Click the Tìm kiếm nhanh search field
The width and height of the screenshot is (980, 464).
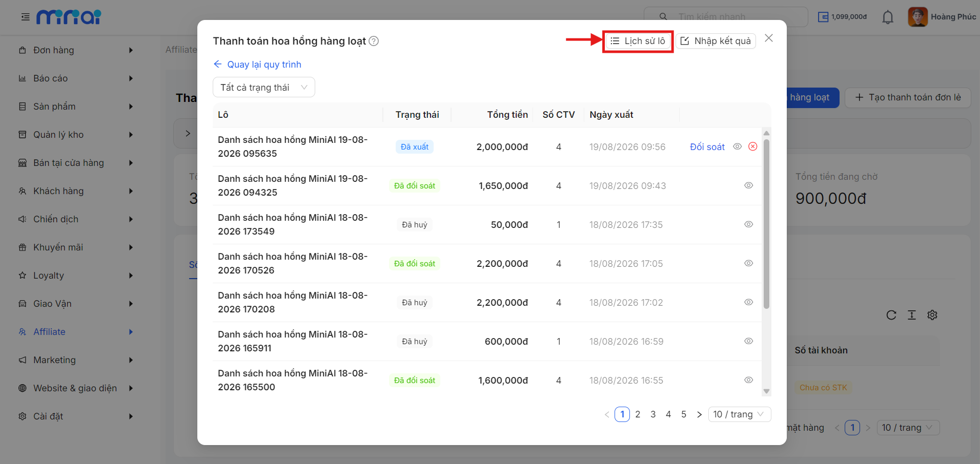click(x=726, y=17)
